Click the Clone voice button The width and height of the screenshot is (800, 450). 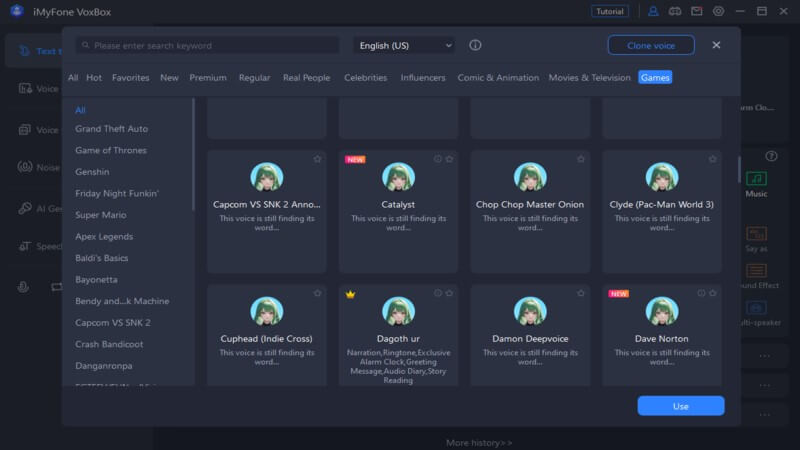coord(651,45)
